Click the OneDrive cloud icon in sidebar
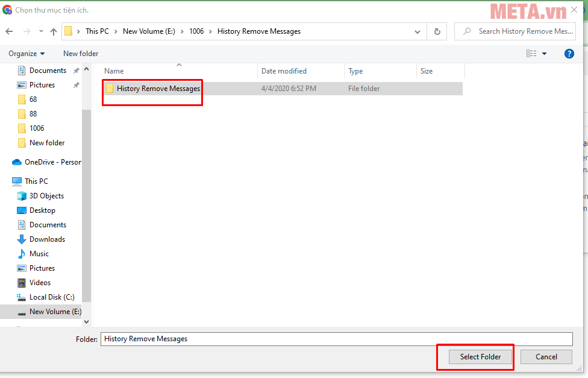The image size is (588, 378). point(16,162)
